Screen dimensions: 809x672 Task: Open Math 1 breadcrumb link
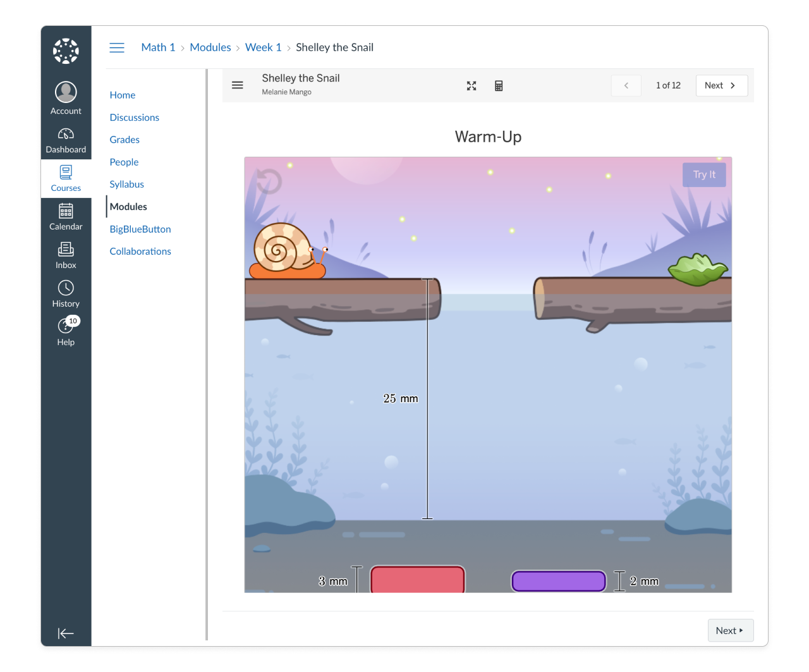click(x=158, y=47)
